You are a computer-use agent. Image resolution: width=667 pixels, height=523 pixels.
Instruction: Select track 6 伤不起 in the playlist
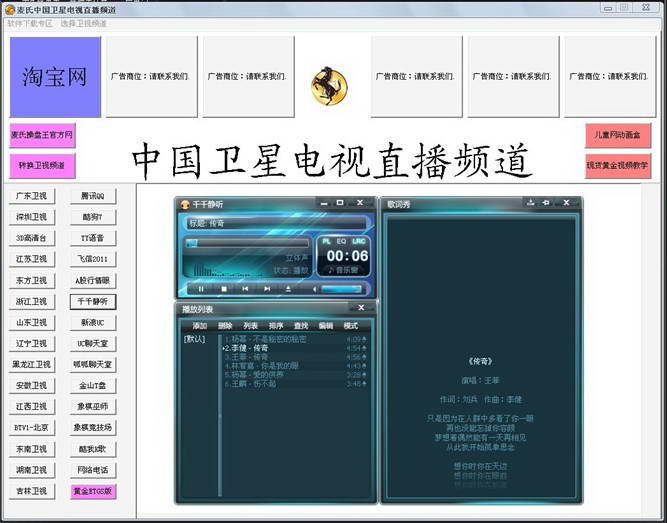pos(294,384)
